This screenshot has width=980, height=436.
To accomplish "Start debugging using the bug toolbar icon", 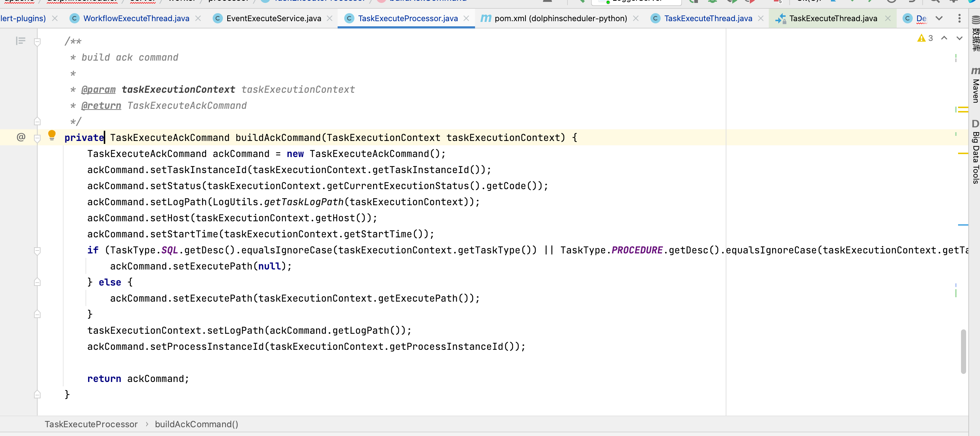I will 713,1.
